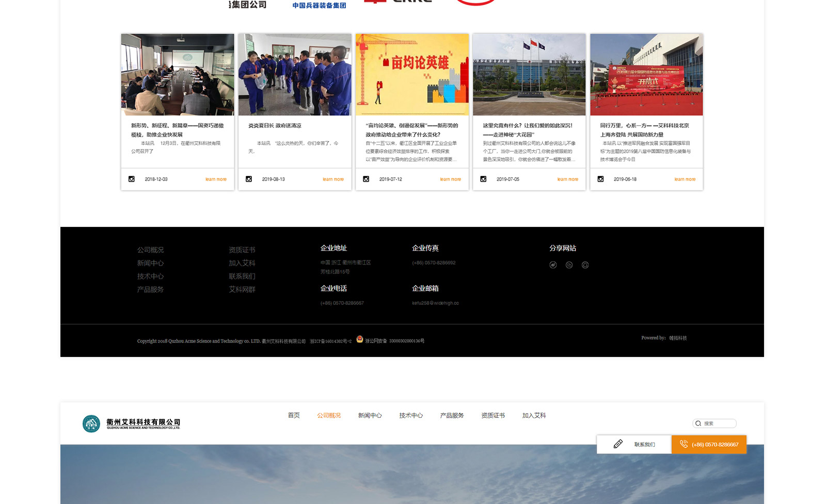The height and width of the screenshot is (504, 826).
Task: Select 产品服务 in the header menu
Action: coord(452,415)
